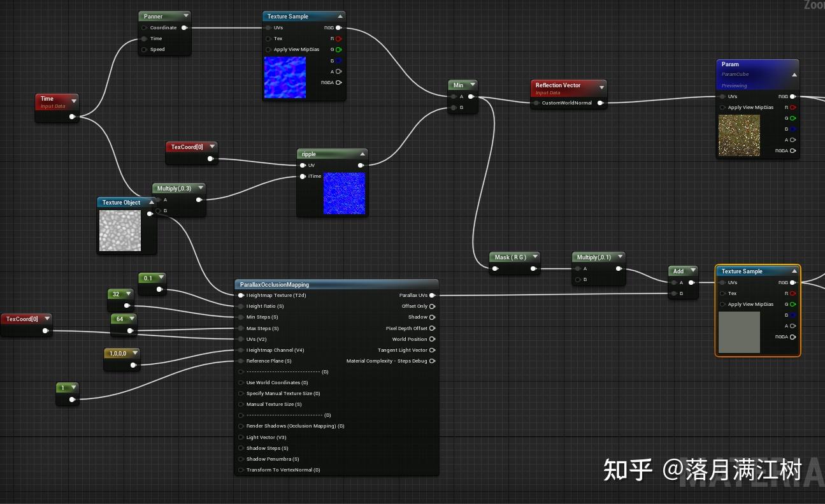Click Apply View MipBias pin on Param node
The height and width of the screenshot is (504, 825).
pos(723,107)
